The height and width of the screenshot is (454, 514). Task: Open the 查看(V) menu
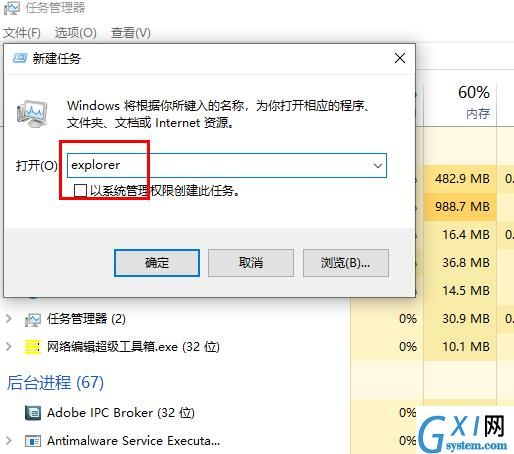[131, 33]
